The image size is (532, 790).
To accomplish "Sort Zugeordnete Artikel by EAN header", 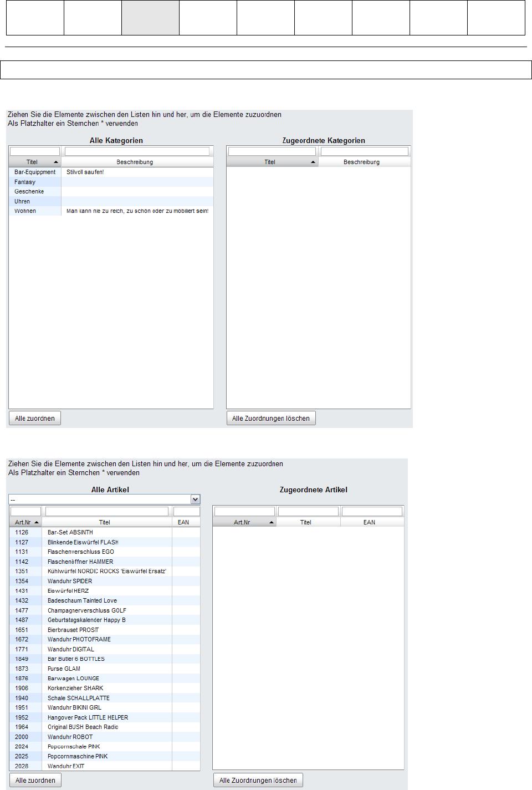I will tap(372, 522).
